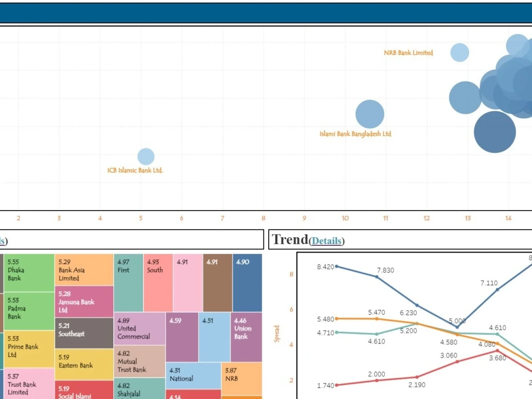Image resolution: width=532 pixels, height=399 pixels.
Task: Click the 4.080 data label
Action: (487, 344)
